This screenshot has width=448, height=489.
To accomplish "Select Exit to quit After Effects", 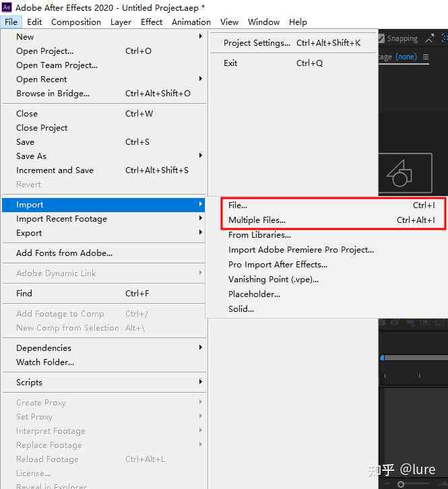I will click(293, 63).
